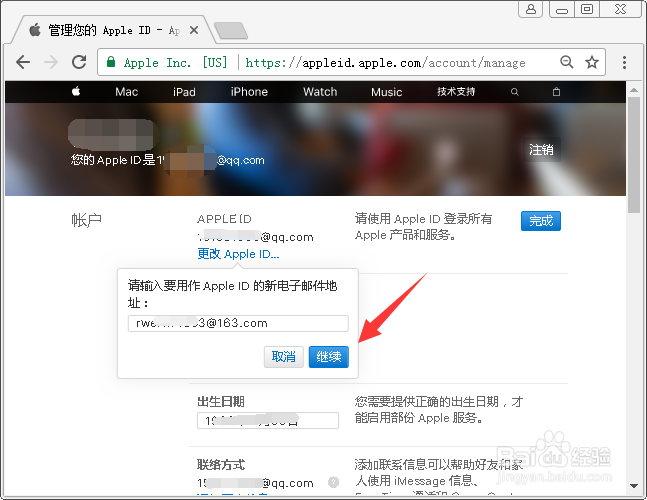The height and width of the screenshot is (500, 647).
Task: Click the zoom magnifier in address bar
Action: [567, 62]
